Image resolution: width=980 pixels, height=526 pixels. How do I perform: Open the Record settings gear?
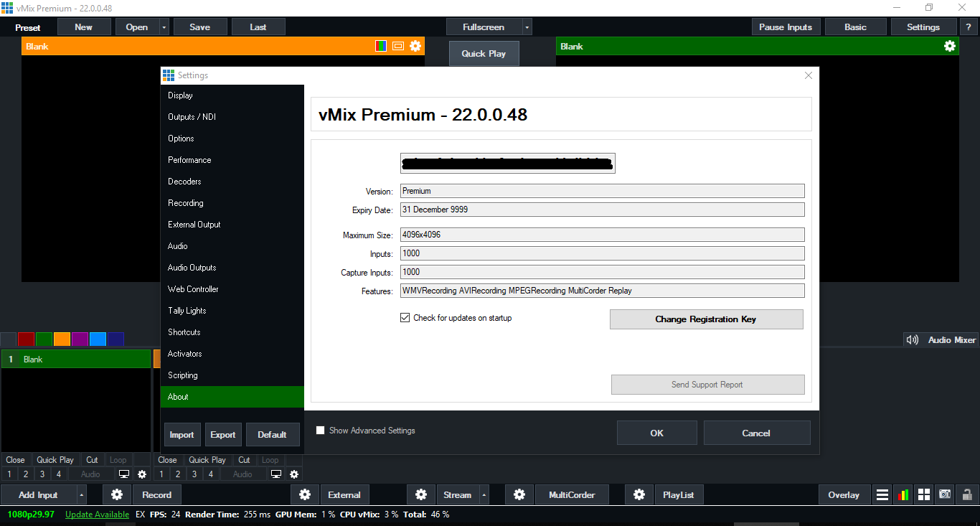coord(117,494)
